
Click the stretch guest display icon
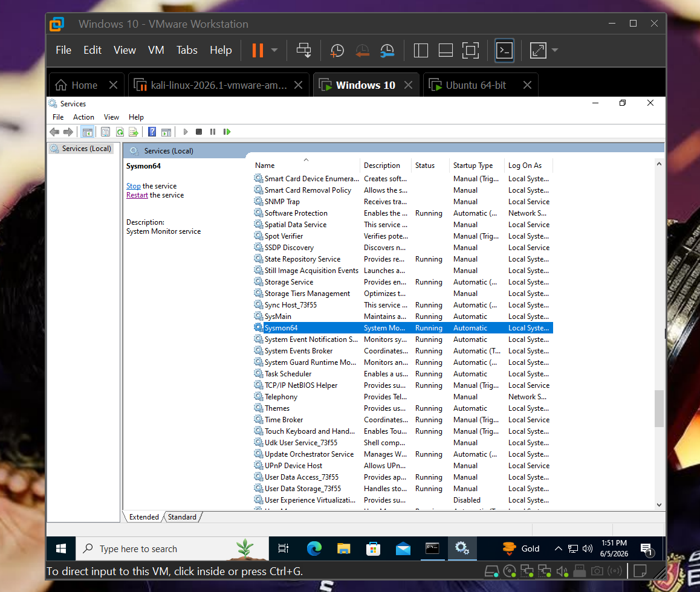tap(538, 50)
